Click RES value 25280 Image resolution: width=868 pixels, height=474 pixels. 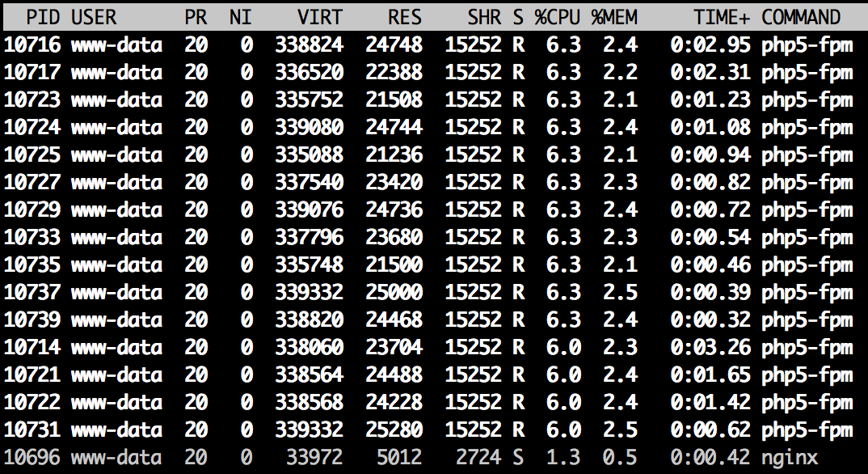pyautogui.click(x=394, y=430)
